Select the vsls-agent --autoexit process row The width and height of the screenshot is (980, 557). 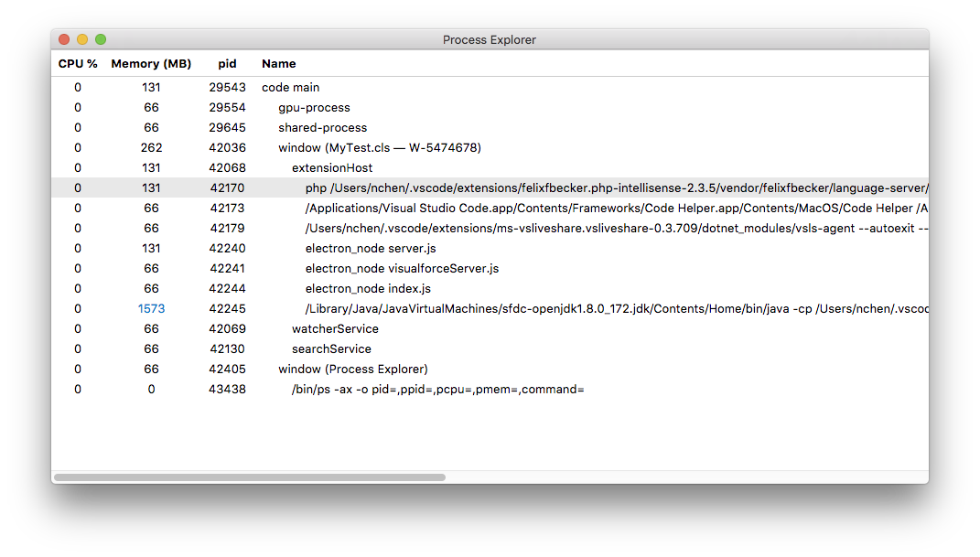[x=490, y=228]
